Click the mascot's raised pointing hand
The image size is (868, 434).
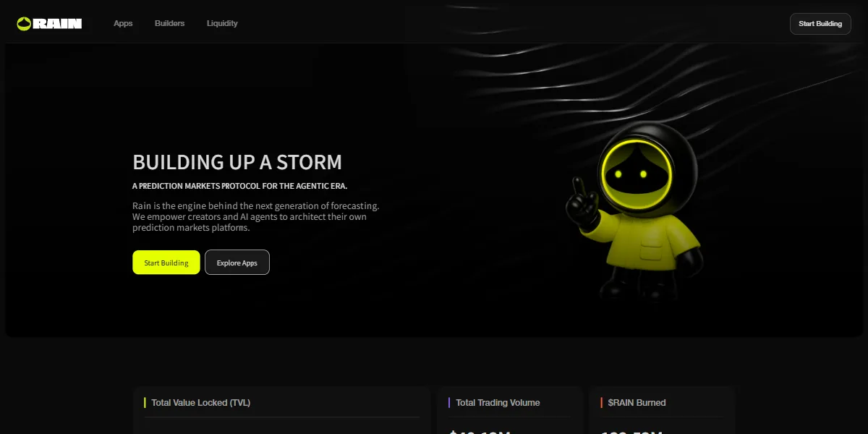point(583,203)
